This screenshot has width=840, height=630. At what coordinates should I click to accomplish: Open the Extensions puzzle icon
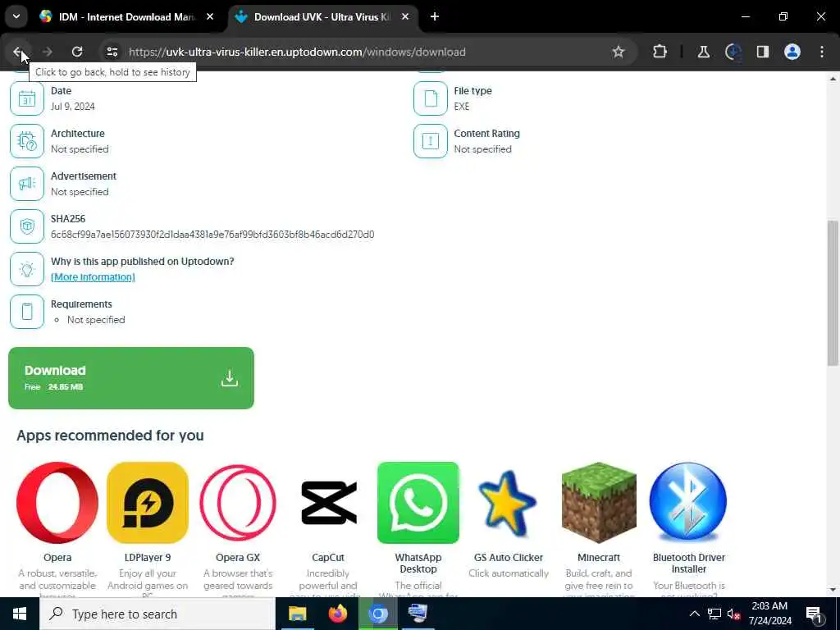660,52
